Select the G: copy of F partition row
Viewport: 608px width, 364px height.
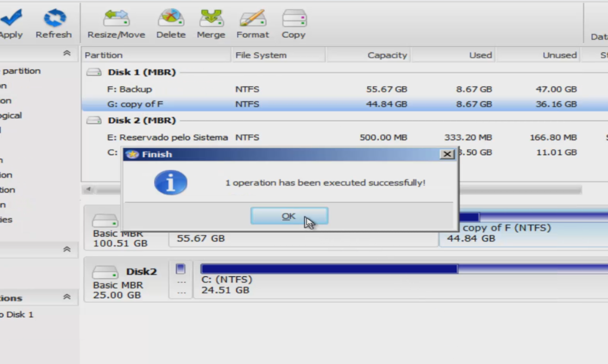pos(345,104)
